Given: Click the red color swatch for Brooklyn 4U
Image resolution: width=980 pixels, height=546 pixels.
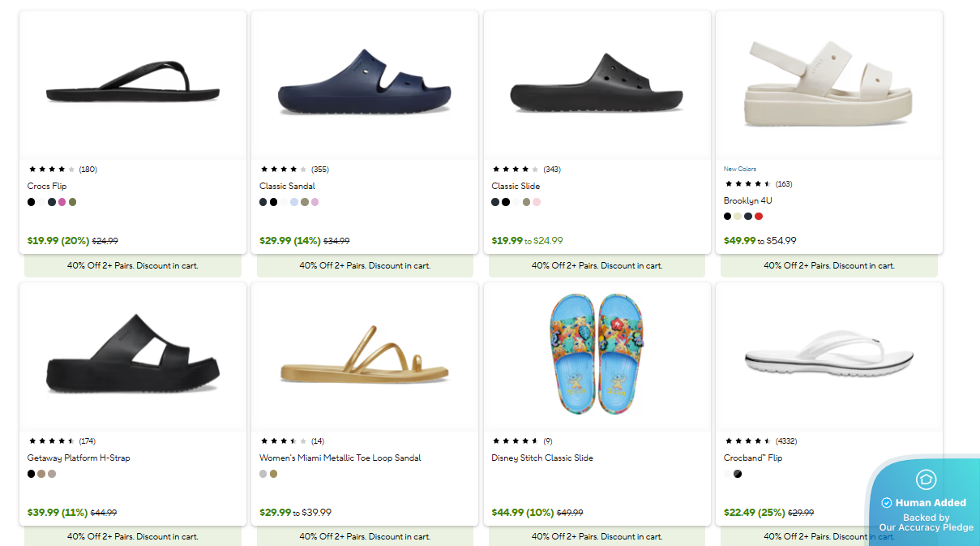Looking at the screenshot, I should (x=760, y=216).
